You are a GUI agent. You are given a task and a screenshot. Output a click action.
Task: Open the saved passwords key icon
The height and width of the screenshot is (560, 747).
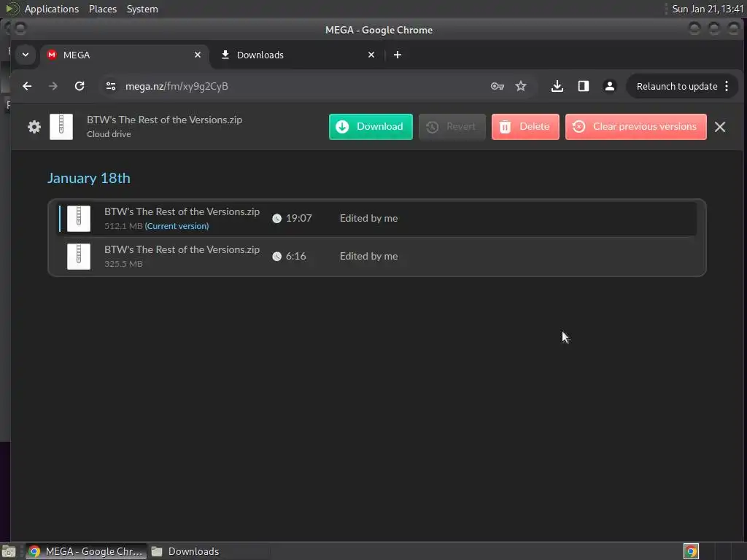pos(497,86)
